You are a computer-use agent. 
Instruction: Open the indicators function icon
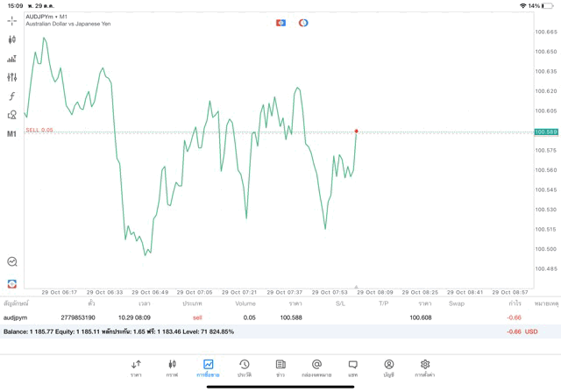(12, 96)
